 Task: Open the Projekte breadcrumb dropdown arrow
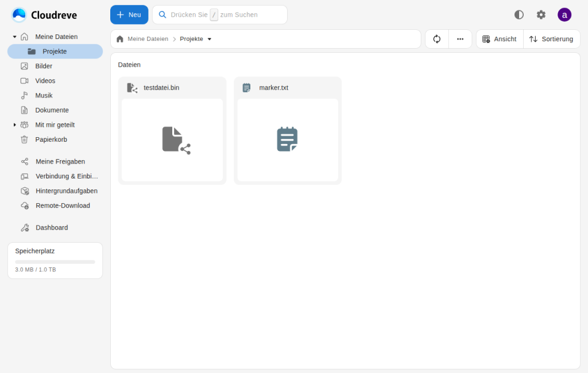click(x=210, y=39)
